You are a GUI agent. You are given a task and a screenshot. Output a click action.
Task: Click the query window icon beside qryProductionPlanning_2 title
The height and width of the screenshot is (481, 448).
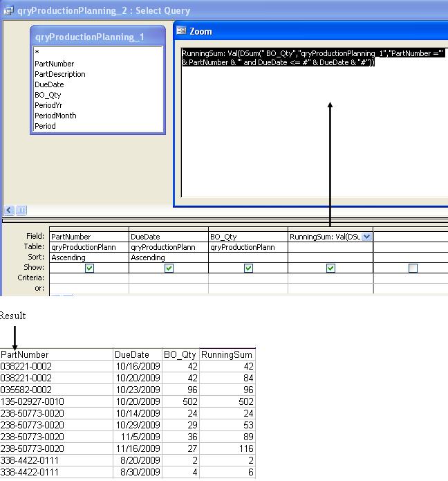tap(8, 10)
